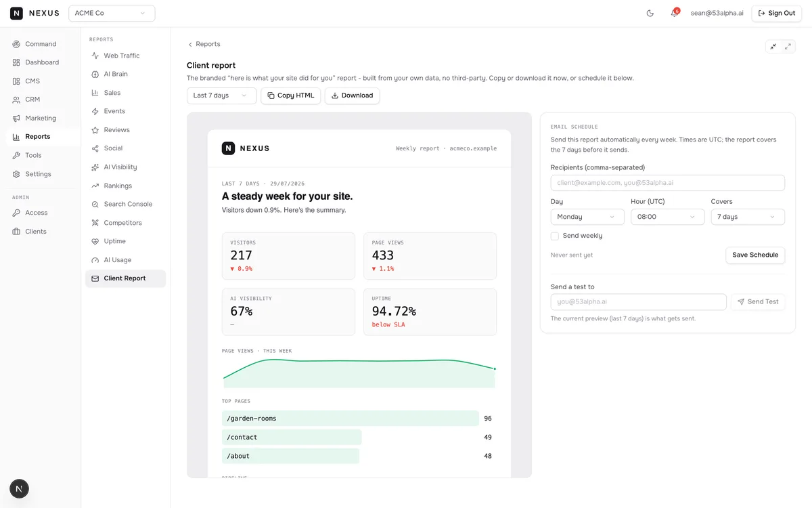The width and height of the screenshot is (812, 508).
Task: Click the Settings gear icon
Action: point(16,174)
